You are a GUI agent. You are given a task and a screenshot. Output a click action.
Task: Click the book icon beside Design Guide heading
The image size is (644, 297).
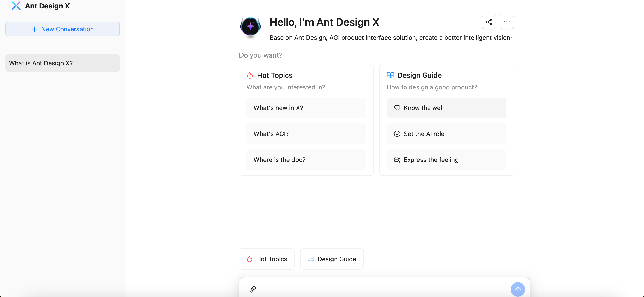tap(390, 75)
